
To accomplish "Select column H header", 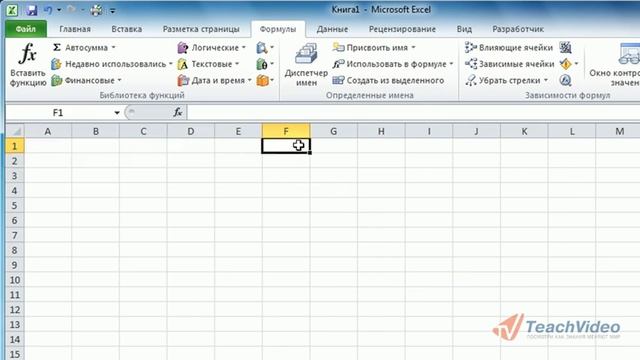I will pos(381,131).
